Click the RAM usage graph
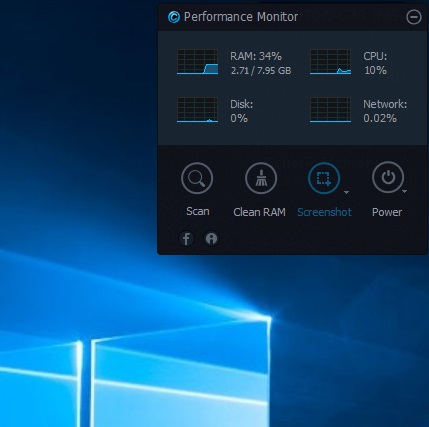 [x=197, y=62]
